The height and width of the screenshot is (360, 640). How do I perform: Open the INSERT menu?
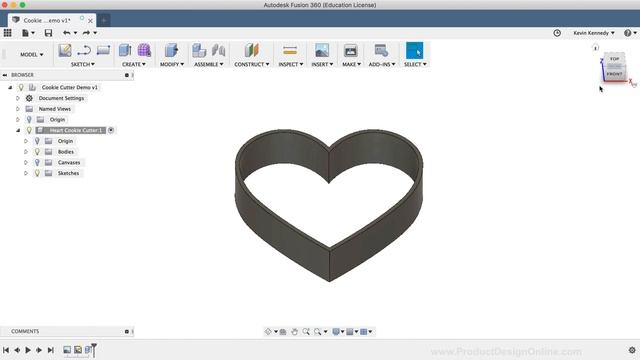point(322,64)
